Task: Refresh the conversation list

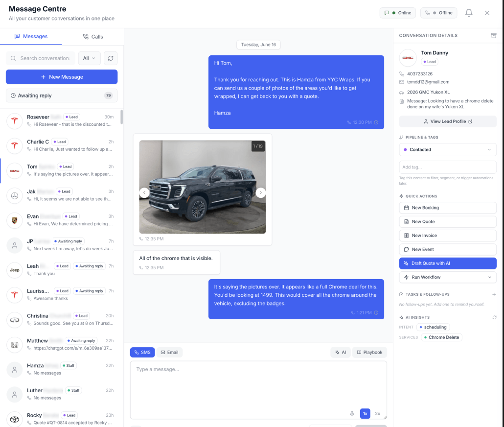Action: 111,58
